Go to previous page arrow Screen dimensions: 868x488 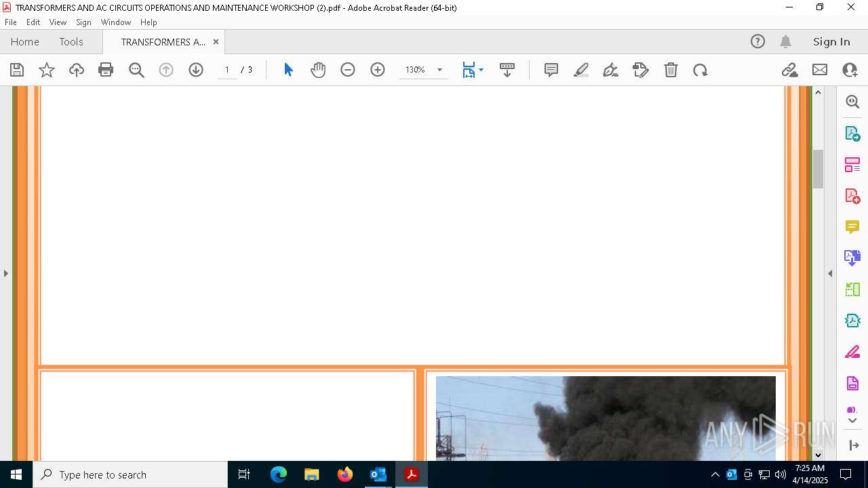[x=166, y=70]
